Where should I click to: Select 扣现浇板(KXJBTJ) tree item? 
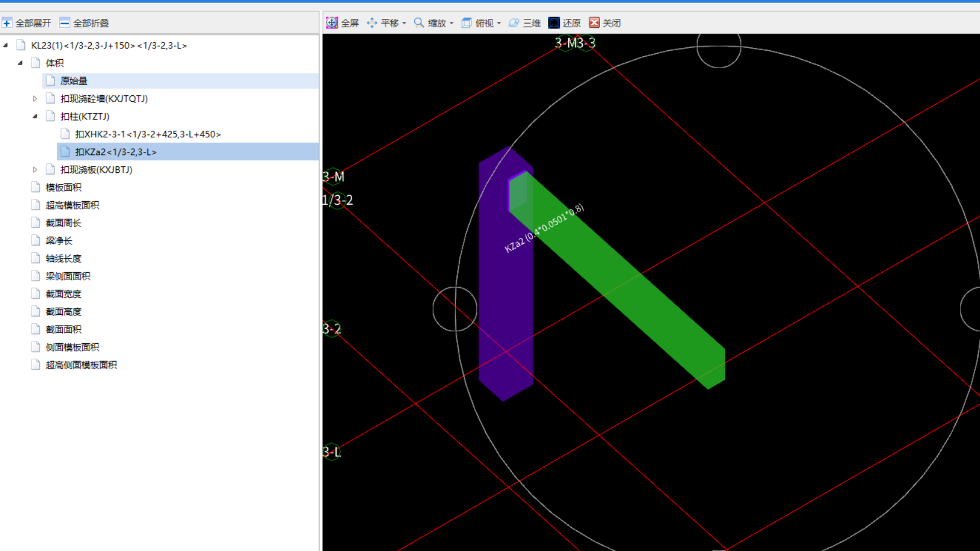[x=96, y=170]
